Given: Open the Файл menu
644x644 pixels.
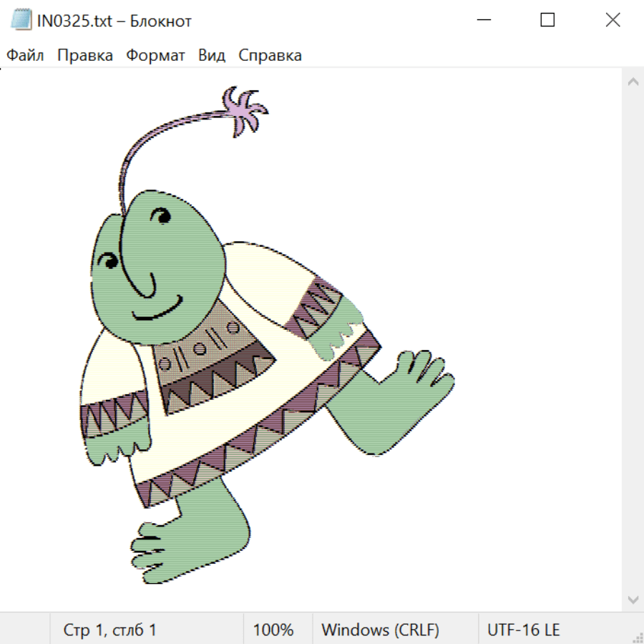Looking at the screenshot, I should coord(25,56).
